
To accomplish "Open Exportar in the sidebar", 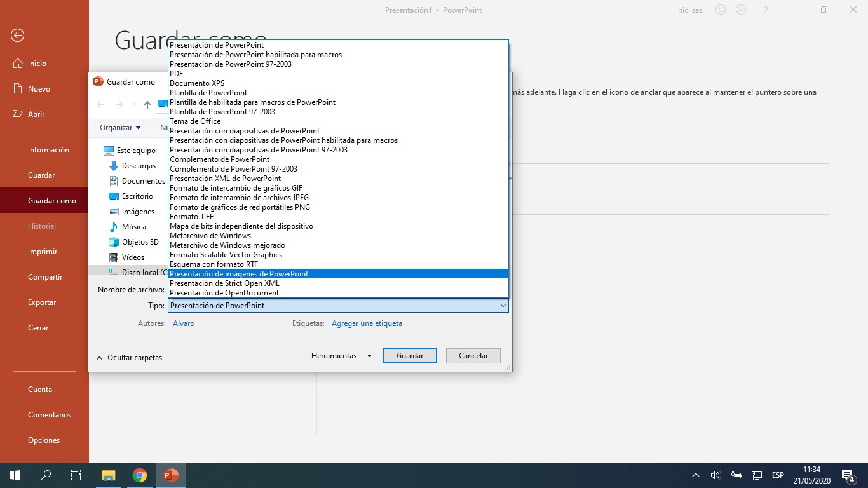I will (44, 302).
